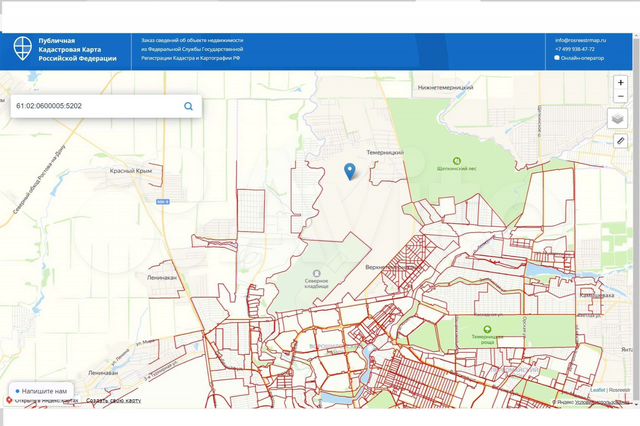Click the magnifier search icon
Viewport: 640px width, 426px height.
188,105
